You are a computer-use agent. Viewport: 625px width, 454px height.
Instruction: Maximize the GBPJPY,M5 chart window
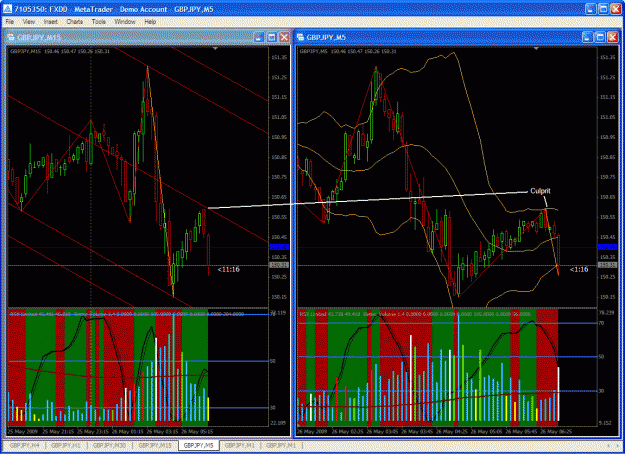(x=600, y=37)
